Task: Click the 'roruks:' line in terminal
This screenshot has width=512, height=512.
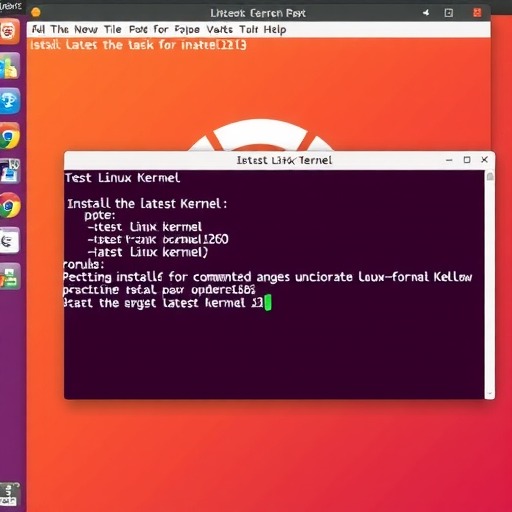Action: (83, 265)
